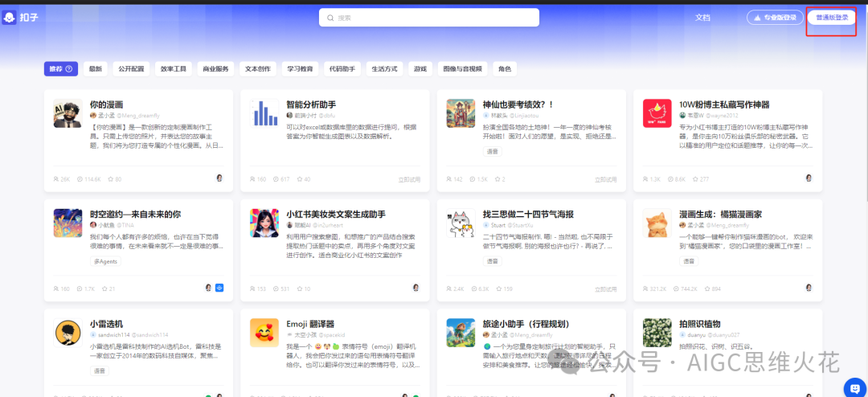Open the 公开配置 category tab

pos(131,69)
